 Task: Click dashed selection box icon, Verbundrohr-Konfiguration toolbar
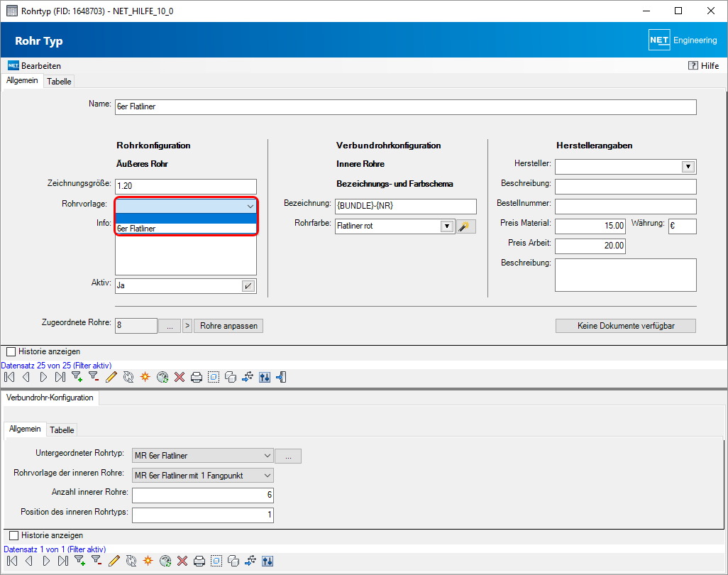click(216, 561)
